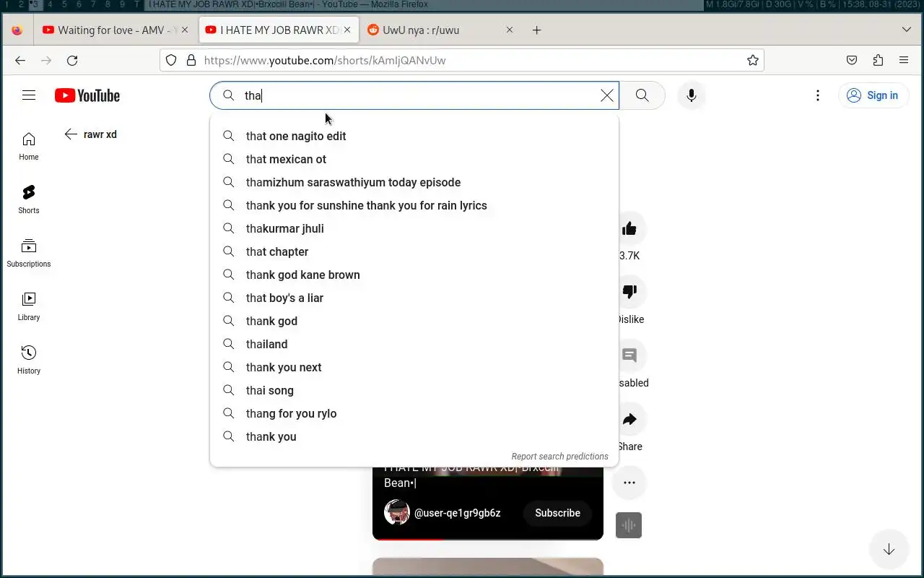Open the next short thumbnail below
Image resolution: width=924 pixels, height=578 pixels.
[488, 567]
